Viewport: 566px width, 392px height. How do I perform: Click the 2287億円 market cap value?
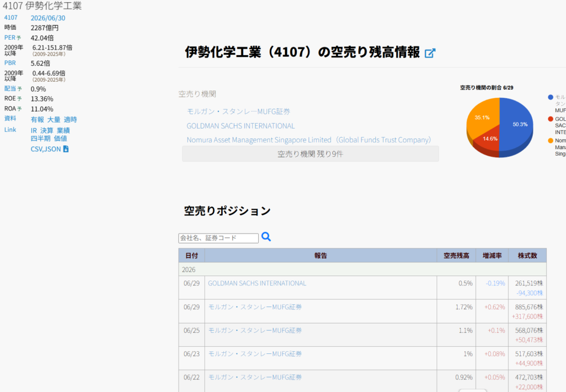pyautogui.click(x=44, y=28)
